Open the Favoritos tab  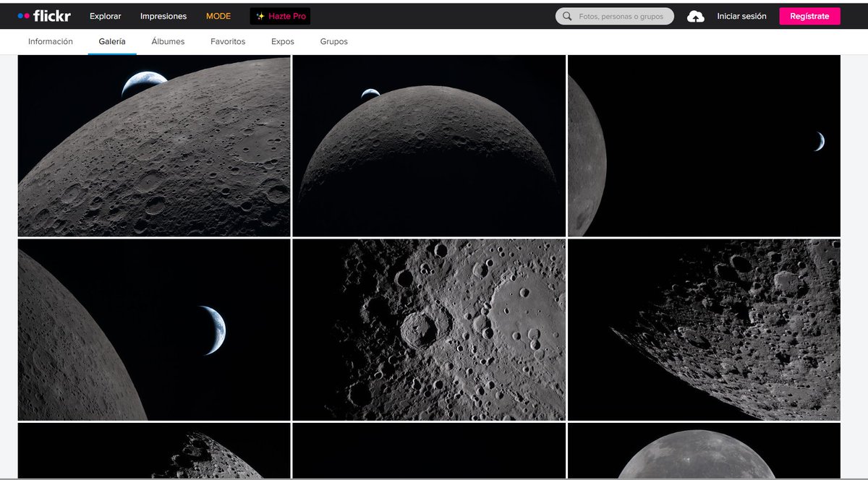228,41
